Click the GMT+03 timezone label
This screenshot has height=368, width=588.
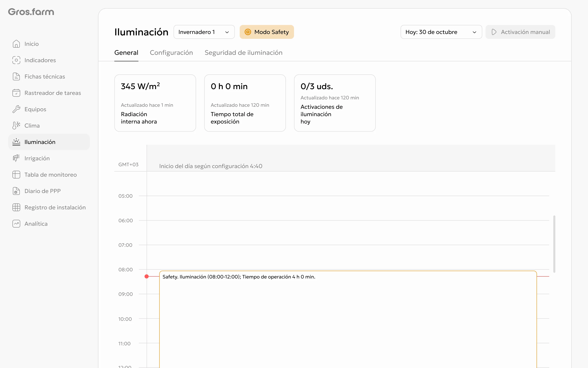pos(128,165)
